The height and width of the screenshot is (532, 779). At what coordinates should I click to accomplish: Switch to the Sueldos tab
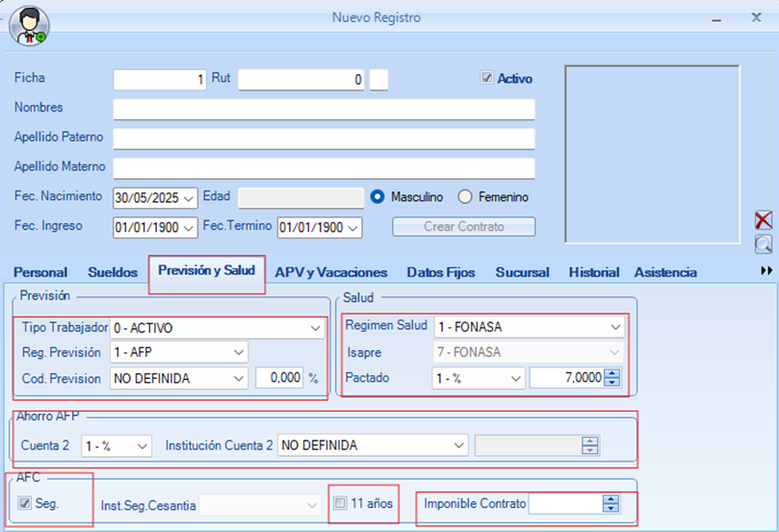(x=113, y=273)
